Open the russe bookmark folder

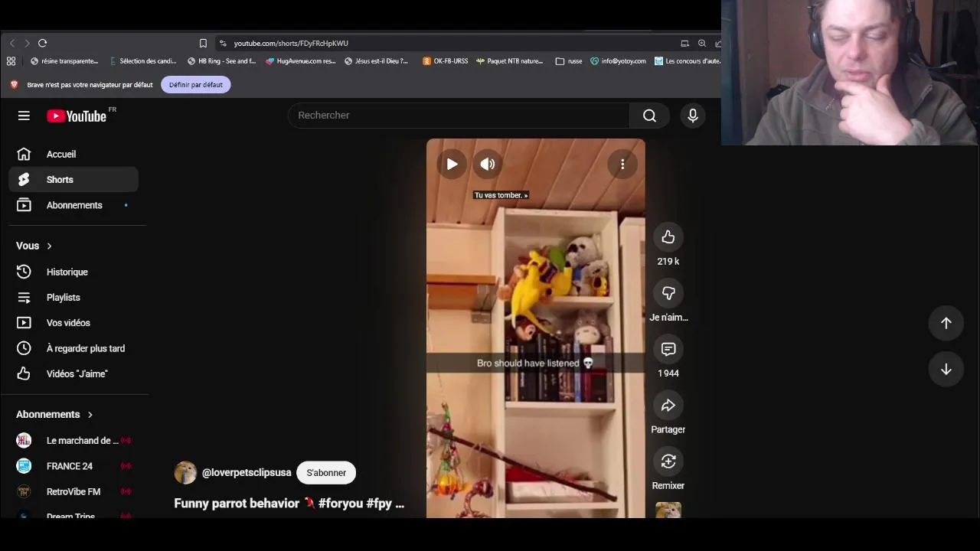tap(569, 61)
